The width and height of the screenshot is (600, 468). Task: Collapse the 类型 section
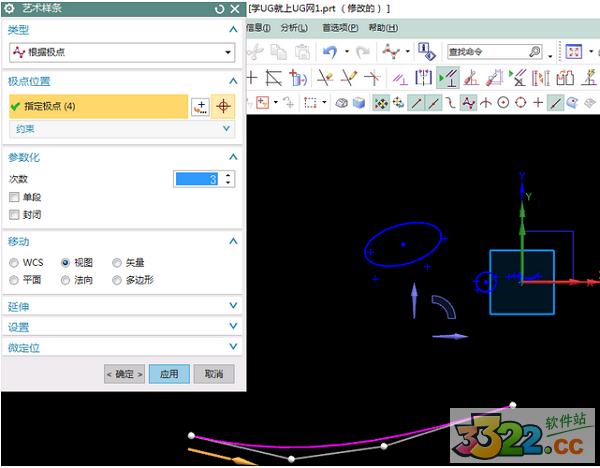click(x=233, y=29)
